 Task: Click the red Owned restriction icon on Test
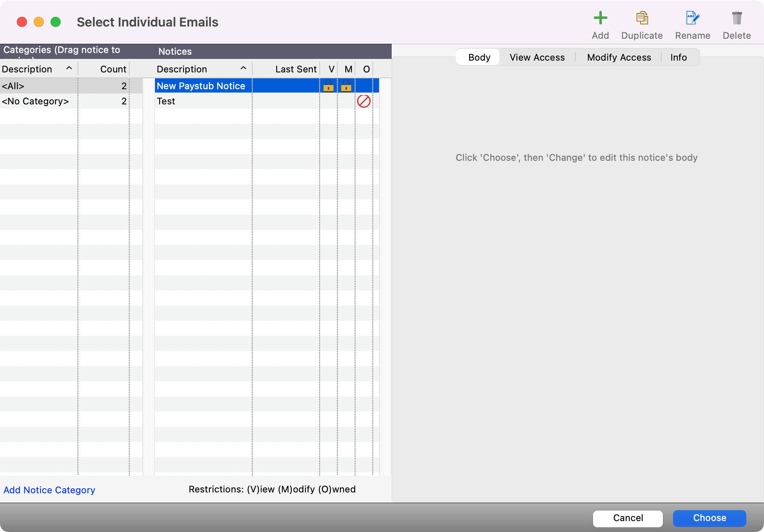364,101
